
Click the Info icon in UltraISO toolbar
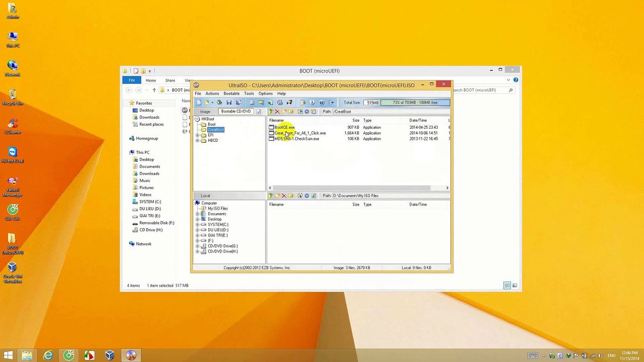pos(312,103)
